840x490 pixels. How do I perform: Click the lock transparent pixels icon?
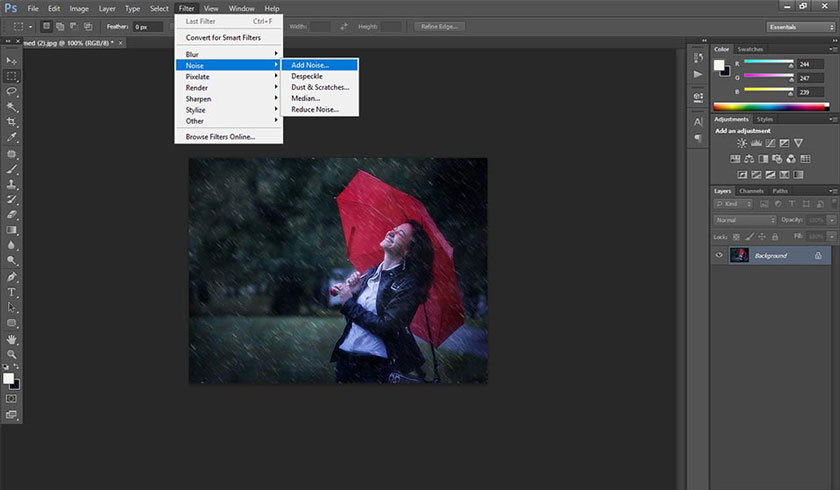click(x=736, y=237)
